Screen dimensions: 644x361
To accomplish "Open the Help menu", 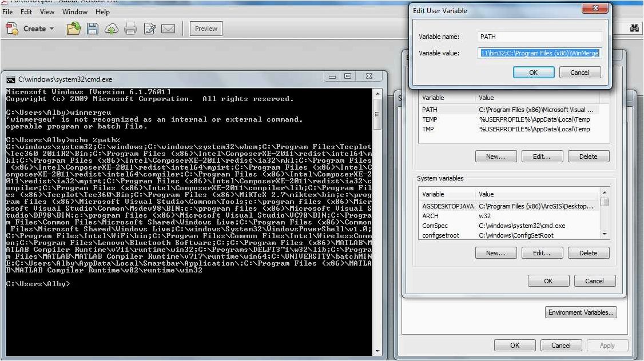I will coord(102,12).
